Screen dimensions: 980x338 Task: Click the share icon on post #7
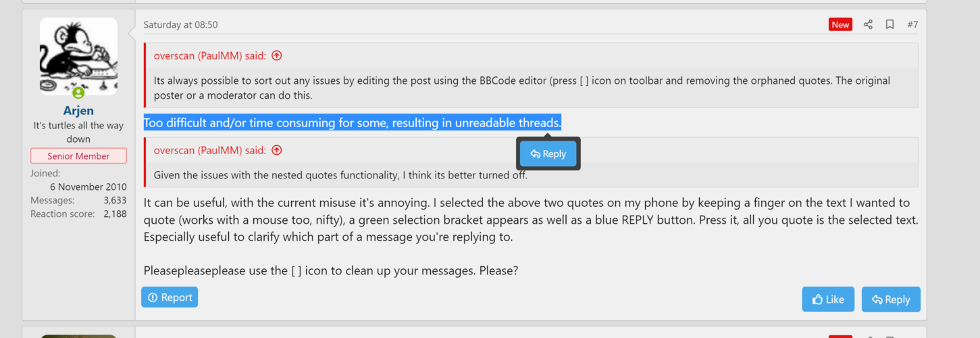868,24
